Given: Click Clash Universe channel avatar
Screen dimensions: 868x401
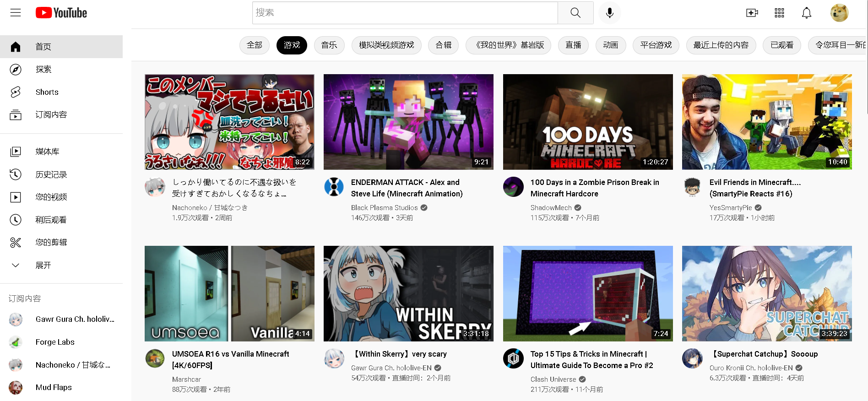Looking at the screenshot, I should [513, 358].
